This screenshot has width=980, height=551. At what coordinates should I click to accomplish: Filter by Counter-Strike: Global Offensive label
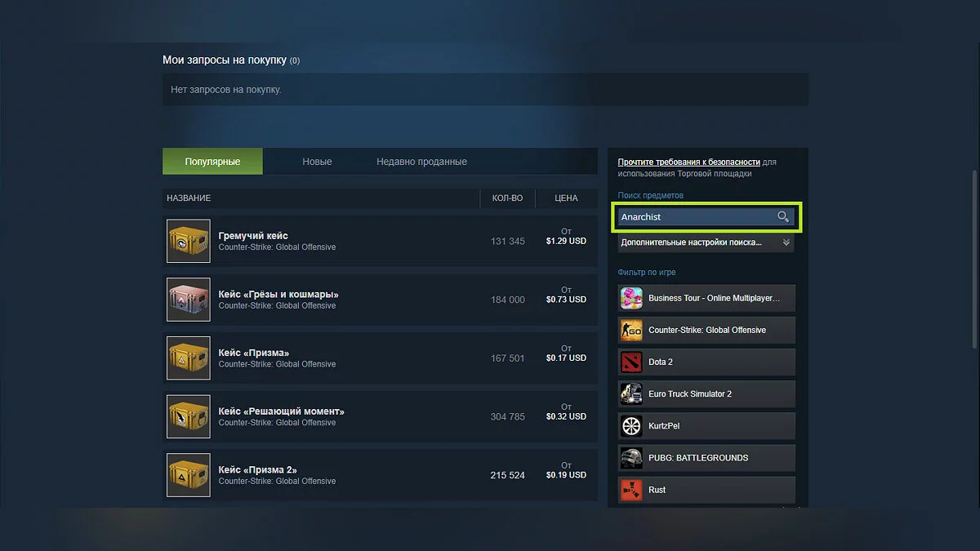[707, 330]
